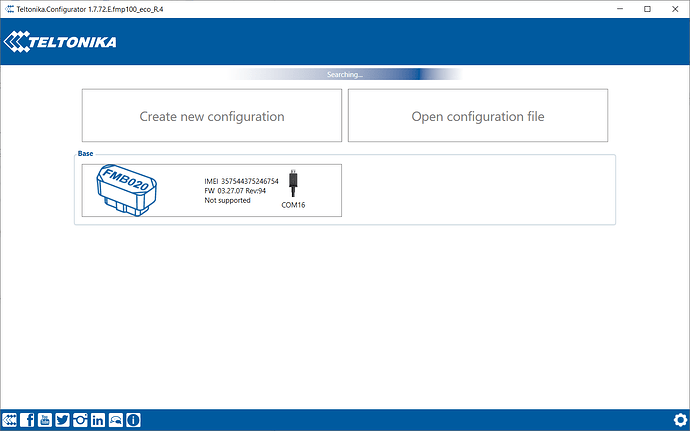Open the Facebook icon in footer
The image size is (690, 431).
(27, 420)
